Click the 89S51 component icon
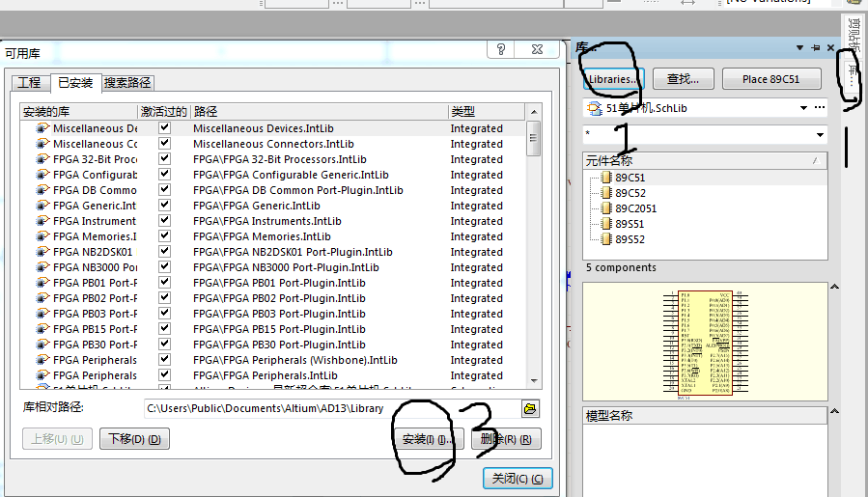868x497 pixels. (606, 224)
